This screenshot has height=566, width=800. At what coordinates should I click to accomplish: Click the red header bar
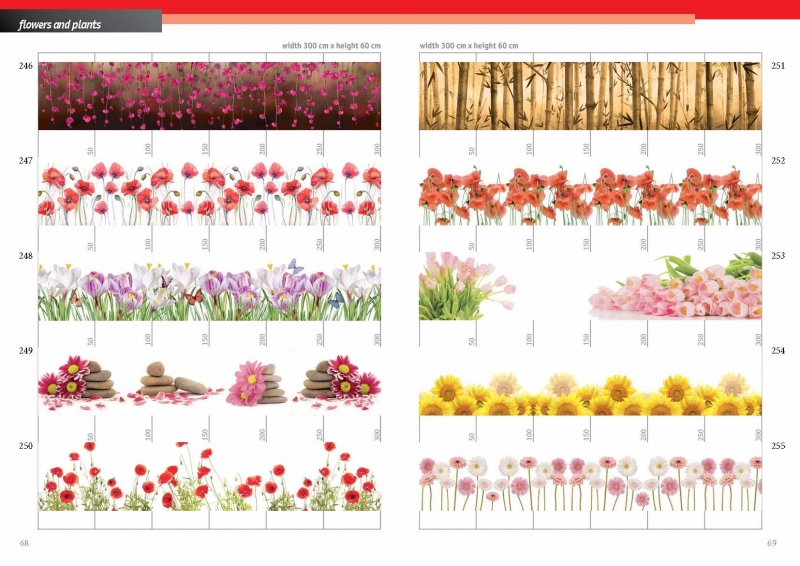pos(480,7)
